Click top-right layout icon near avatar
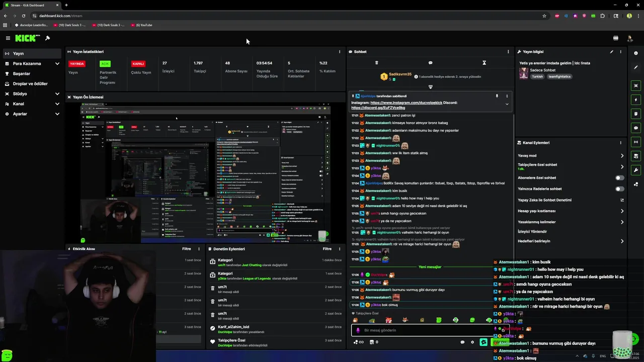 pos(616,38)
